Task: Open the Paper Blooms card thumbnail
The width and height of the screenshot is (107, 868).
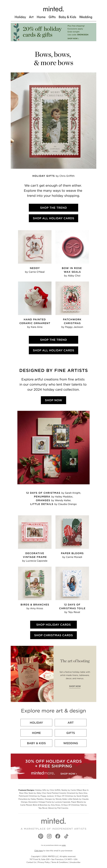Action: tap(72, 532)
